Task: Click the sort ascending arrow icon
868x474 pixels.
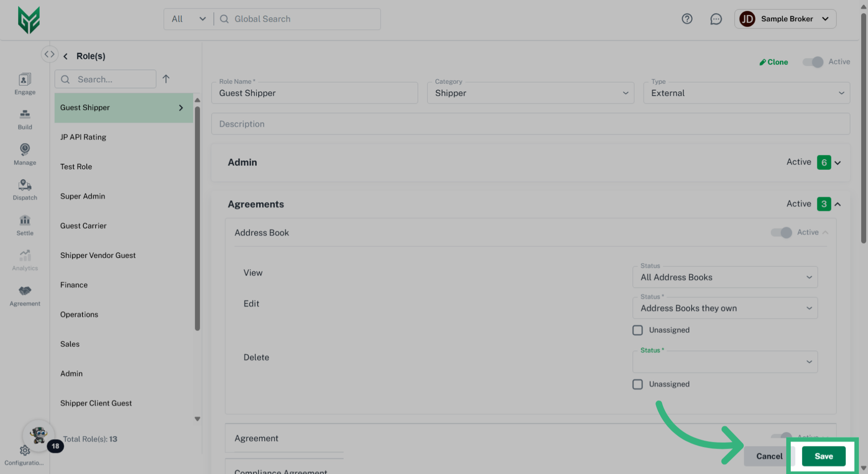Action: tap(166, 79)
